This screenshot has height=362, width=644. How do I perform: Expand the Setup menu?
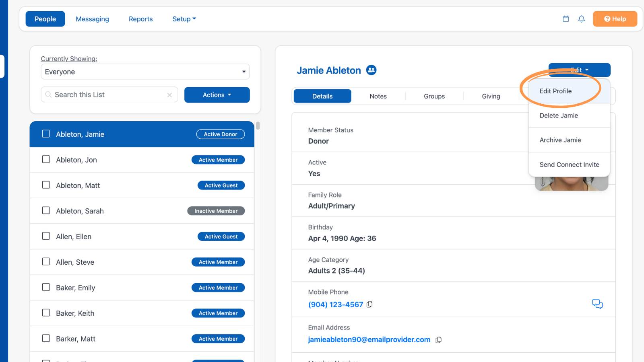pos(184,19)
